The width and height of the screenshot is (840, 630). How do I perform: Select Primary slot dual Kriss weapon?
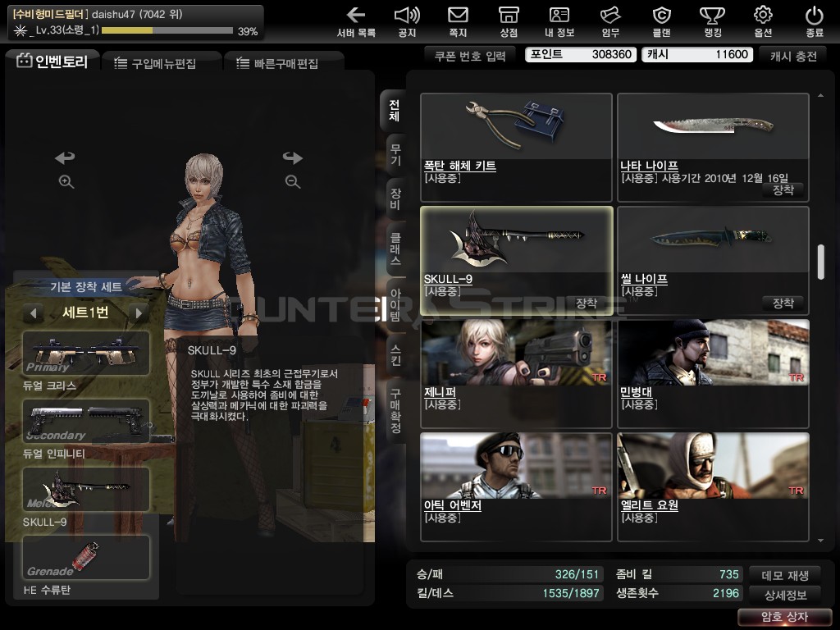point(86,353)
